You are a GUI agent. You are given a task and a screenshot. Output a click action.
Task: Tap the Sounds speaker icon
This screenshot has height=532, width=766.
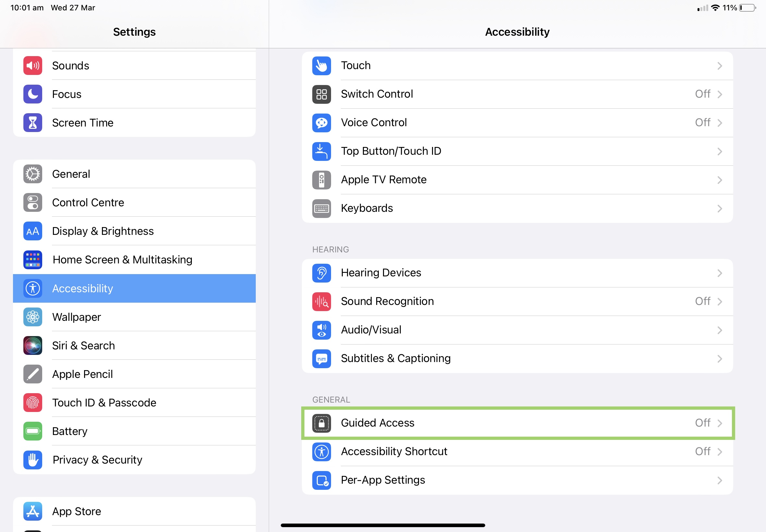(33, 66)
